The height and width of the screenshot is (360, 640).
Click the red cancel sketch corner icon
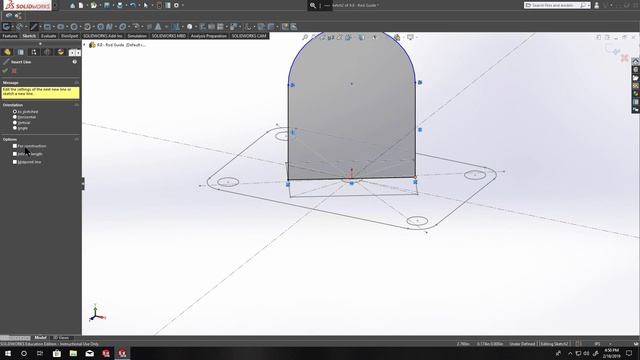624,58
